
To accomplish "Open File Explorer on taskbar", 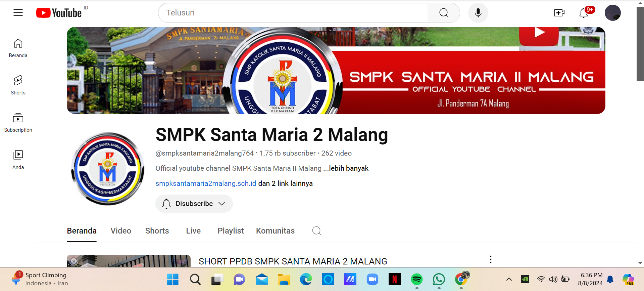I will pyautogui.click(x=284, y=279).
